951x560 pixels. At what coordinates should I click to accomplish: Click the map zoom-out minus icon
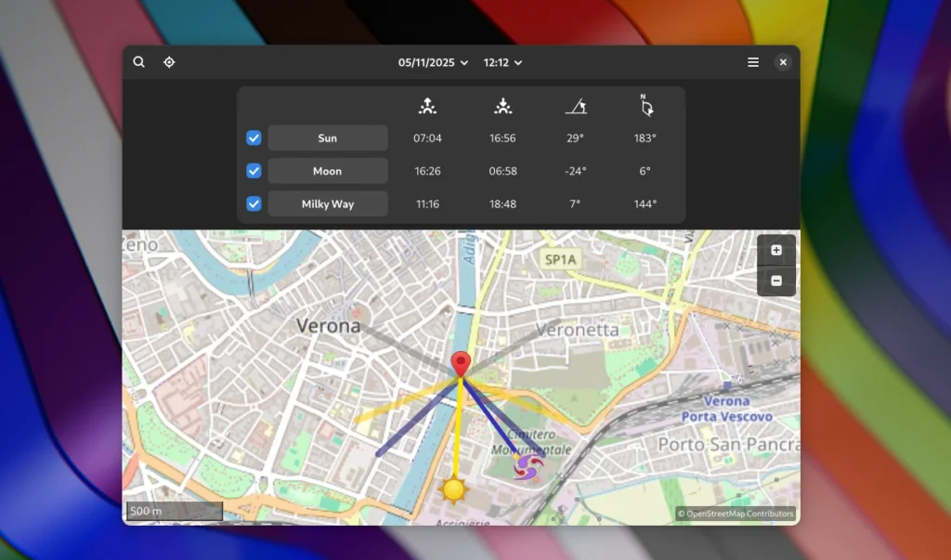coord(775,280)
